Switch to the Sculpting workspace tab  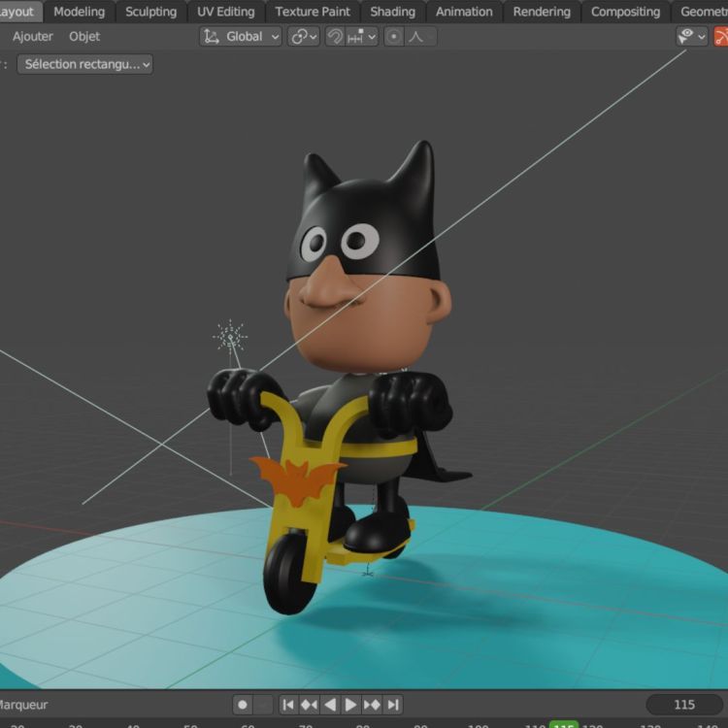point(150,12)
